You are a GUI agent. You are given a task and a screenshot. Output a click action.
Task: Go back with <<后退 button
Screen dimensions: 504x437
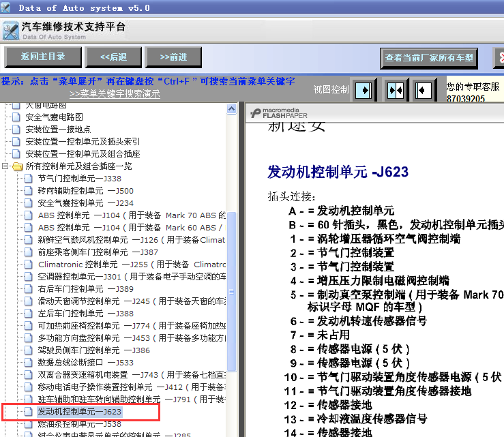(x=113, y=57)
